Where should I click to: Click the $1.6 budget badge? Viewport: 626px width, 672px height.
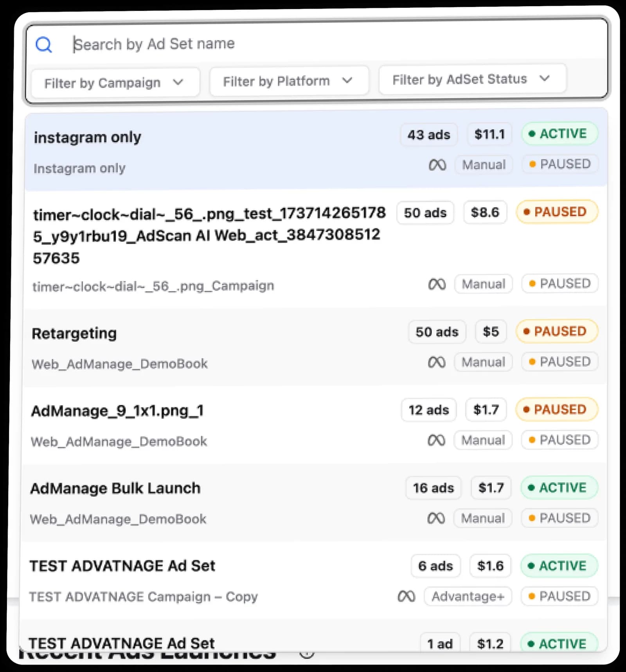click(491, 566)
